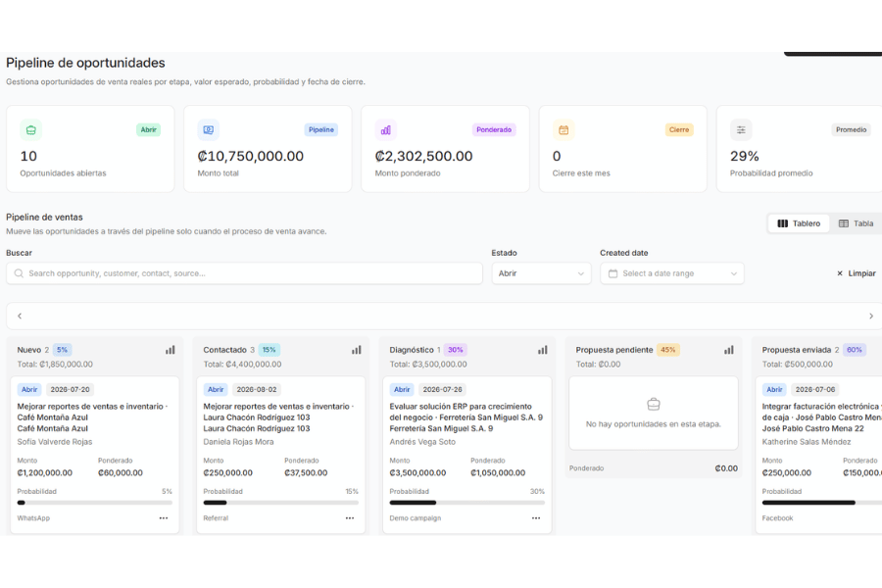
Task: Click the calendar icon in Created date field
Action: click(x=613, y=273)
